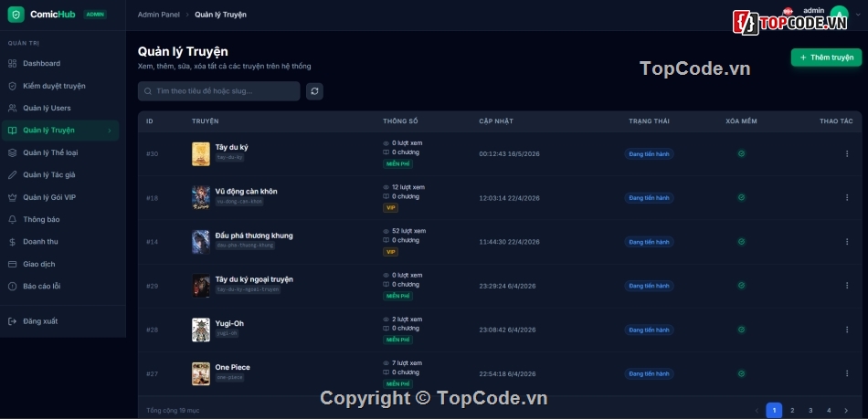Click VIP badge on Đấu phá thương khung
The width and height of the screenshot is (868, 419).
pos(391,252)
